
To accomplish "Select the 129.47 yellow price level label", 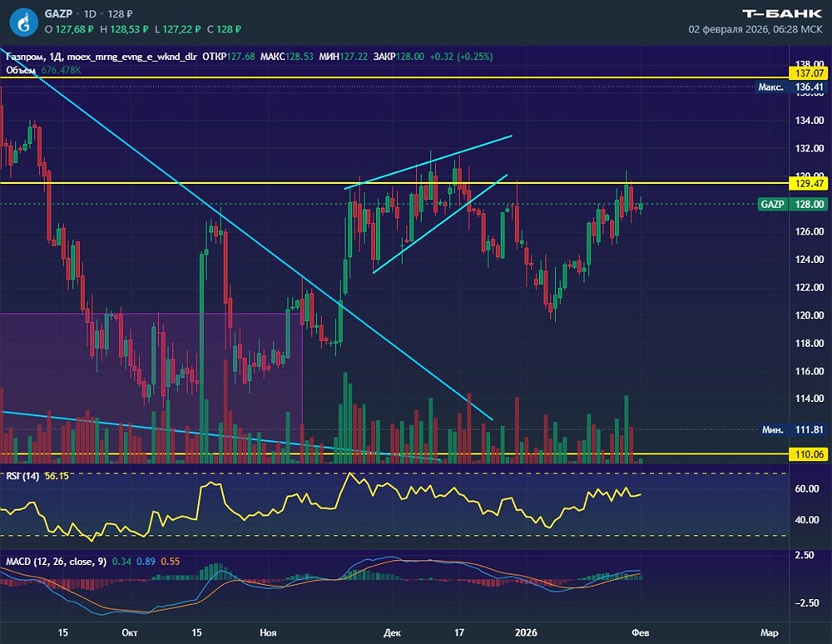I will point(809,184).
